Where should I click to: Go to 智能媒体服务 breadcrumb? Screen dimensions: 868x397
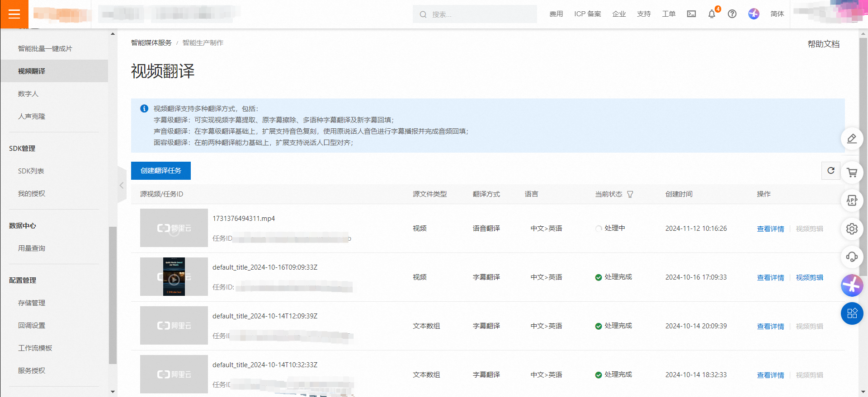[151, 43]
